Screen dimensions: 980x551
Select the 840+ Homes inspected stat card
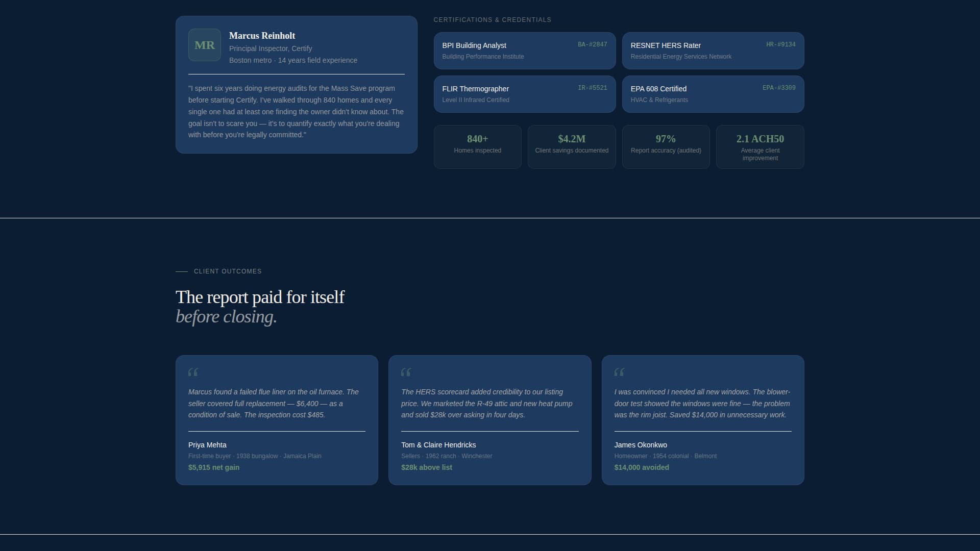[477, 147]
